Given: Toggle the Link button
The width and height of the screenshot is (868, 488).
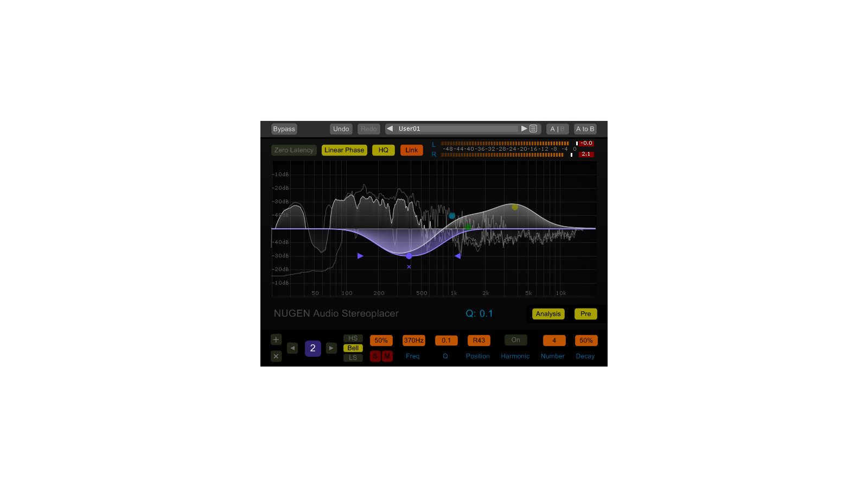Looking at the screenshot, I should [x=411, y=150].
